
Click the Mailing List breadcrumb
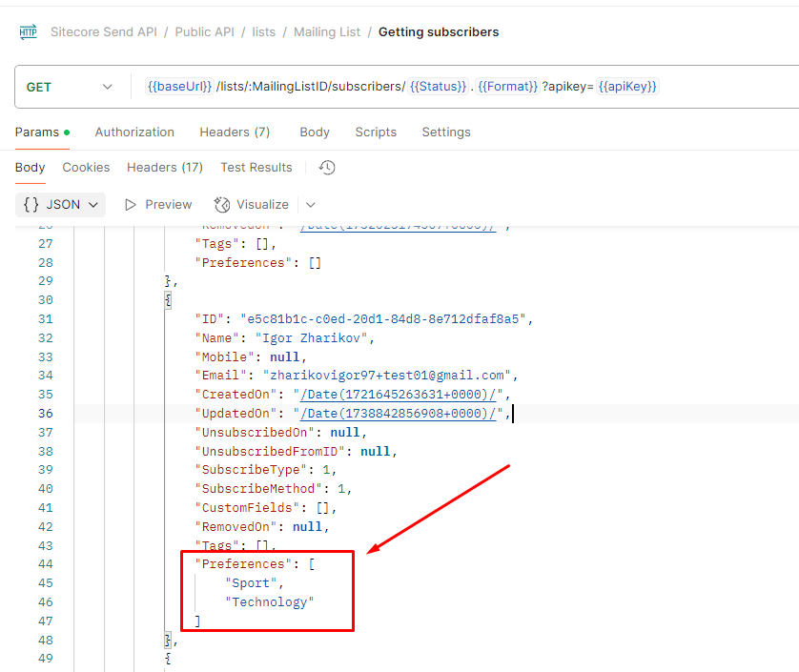[327, 32]
